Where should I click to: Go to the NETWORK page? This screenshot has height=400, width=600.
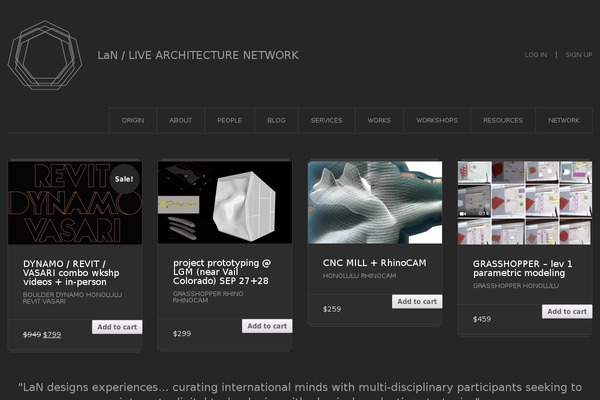click(x=564, y=120)
